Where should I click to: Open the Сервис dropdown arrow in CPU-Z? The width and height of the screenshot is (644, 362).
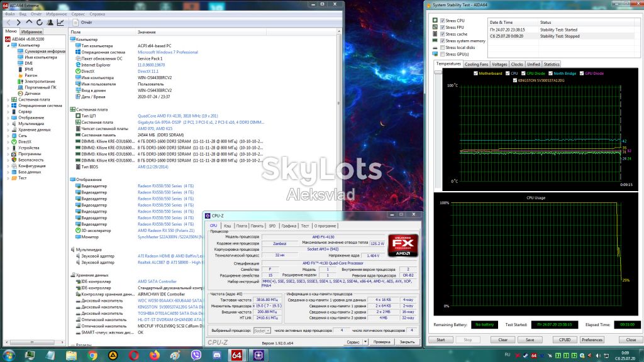tap(365, 342)
